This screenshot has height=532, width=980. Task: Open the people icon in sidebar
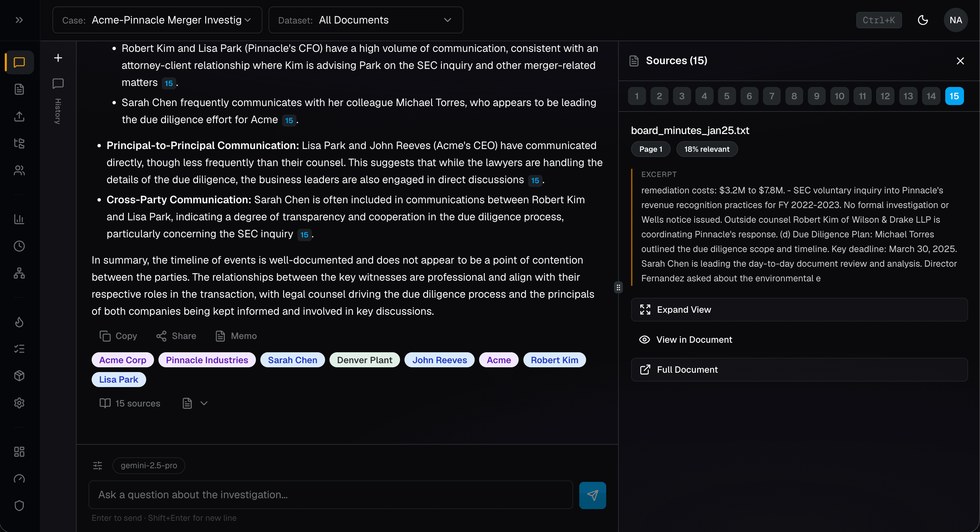pyautogui.click(x=19, y=170)
